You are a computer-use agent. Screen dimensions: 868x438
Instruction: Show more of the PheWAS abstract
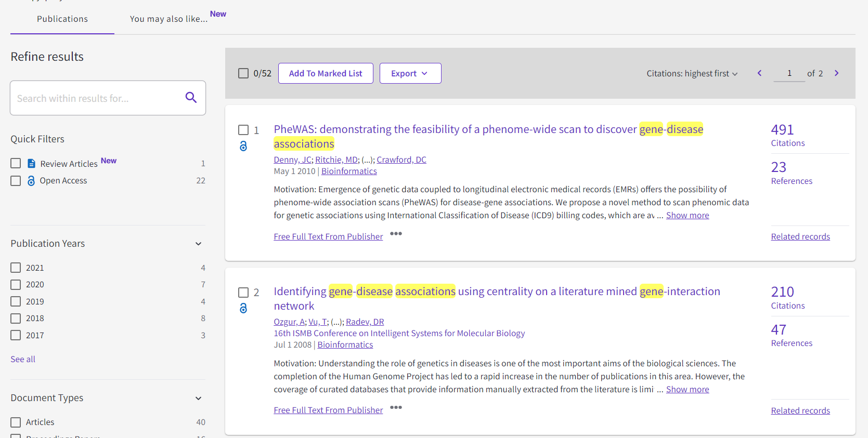tap(688, 215)
